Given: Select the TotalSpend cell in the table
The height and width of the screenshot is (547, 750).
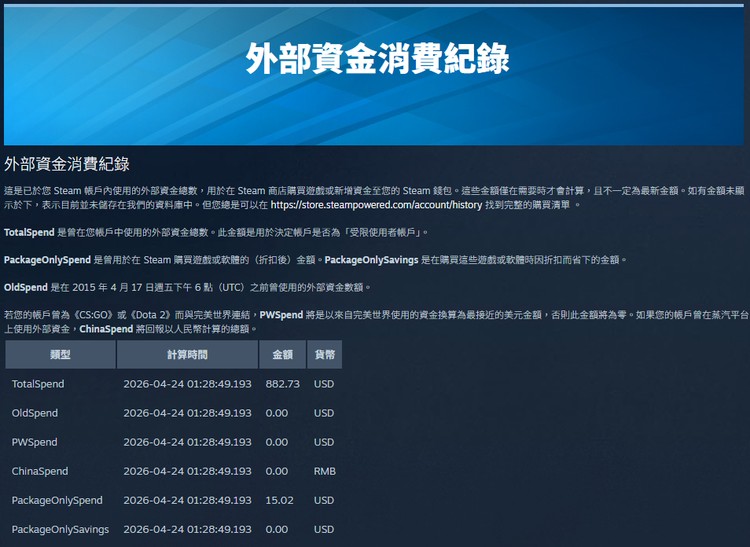Looking at the screenshot, I should coord(38,384).
